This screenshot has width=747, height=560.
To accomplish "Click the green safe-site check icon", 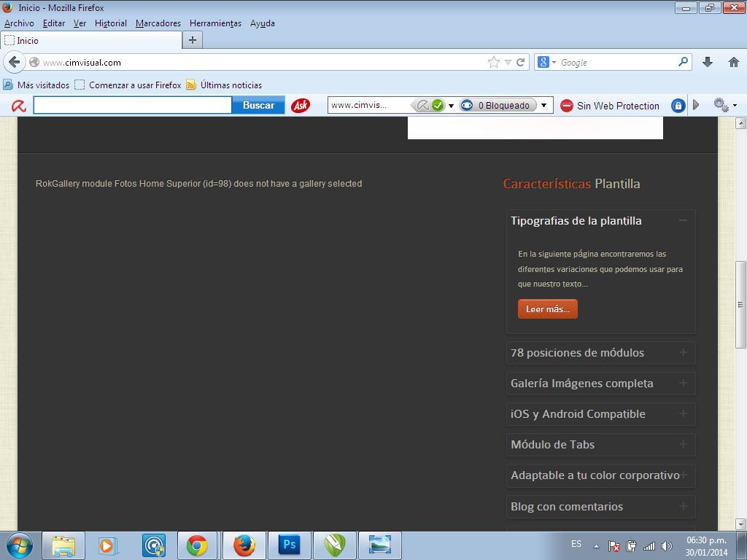I will [x=438, y=106].
